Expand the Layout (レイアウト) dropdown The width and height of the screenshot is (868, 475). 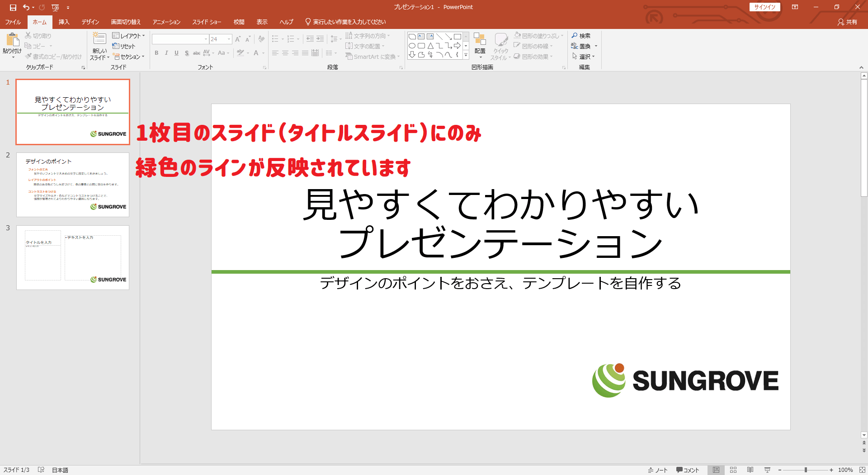tap(129, 36)
